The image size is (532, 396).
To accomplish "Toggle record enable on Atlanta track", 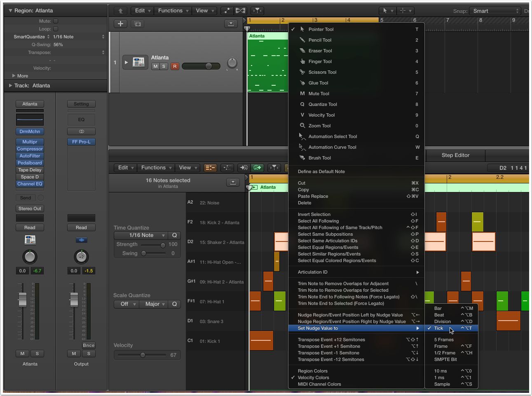I will (175, 66).
